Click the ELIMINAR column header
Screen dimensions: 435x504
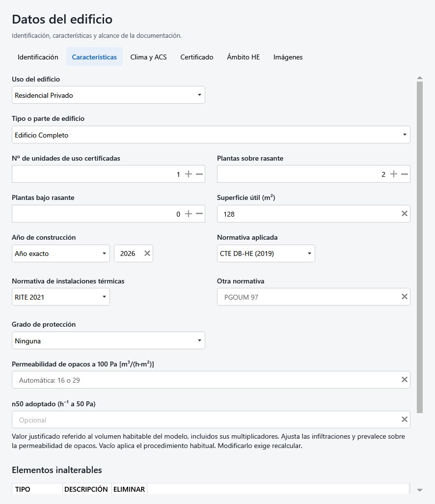pos(129,489)
